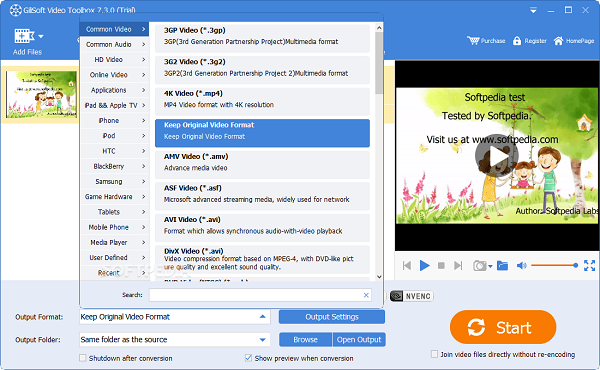
Task: Play the preview using the blue play button
Action: coord(424,265)
